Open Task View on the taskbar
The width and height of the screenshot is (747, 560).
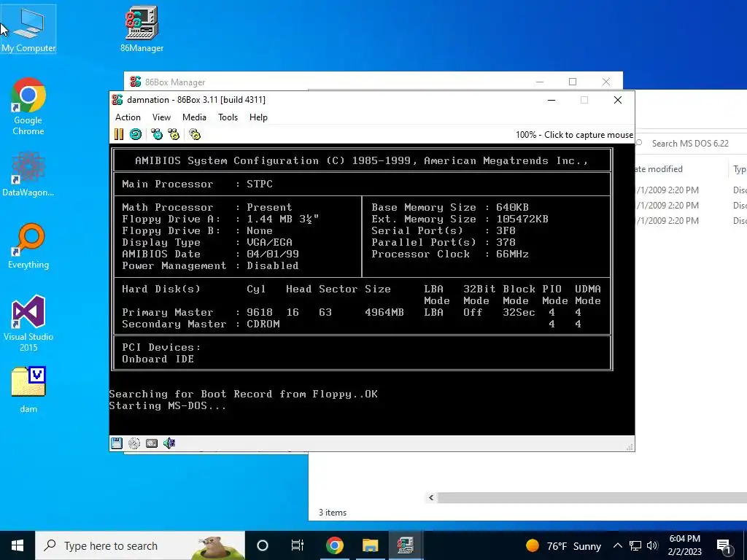pyautogui.click(x=298, y=545)
